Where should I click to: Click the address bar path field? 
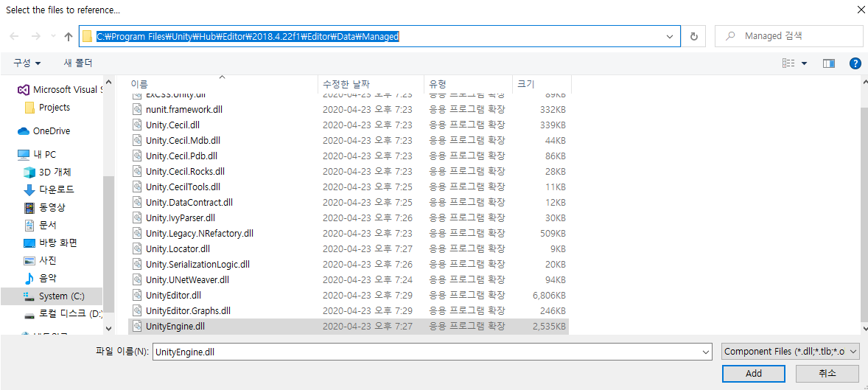pos(379,37)
